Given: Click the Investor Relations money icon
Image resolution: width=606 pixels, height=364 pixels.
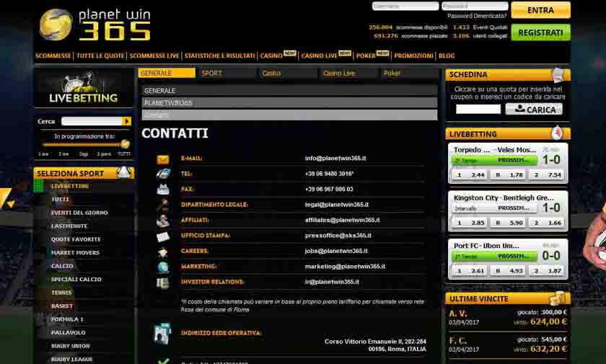Looking at the screenshot, I should (x=163, y=283).
